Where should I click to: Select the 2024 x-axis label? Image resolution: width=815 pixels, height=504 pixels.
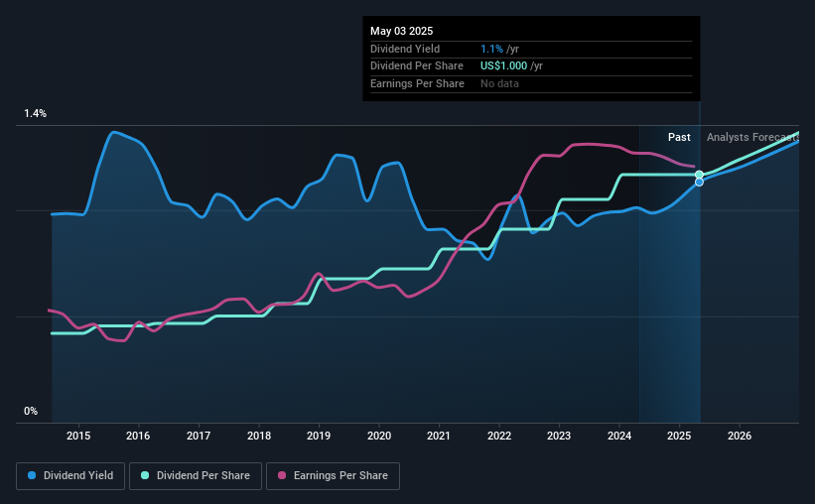(x=619, y=436)
